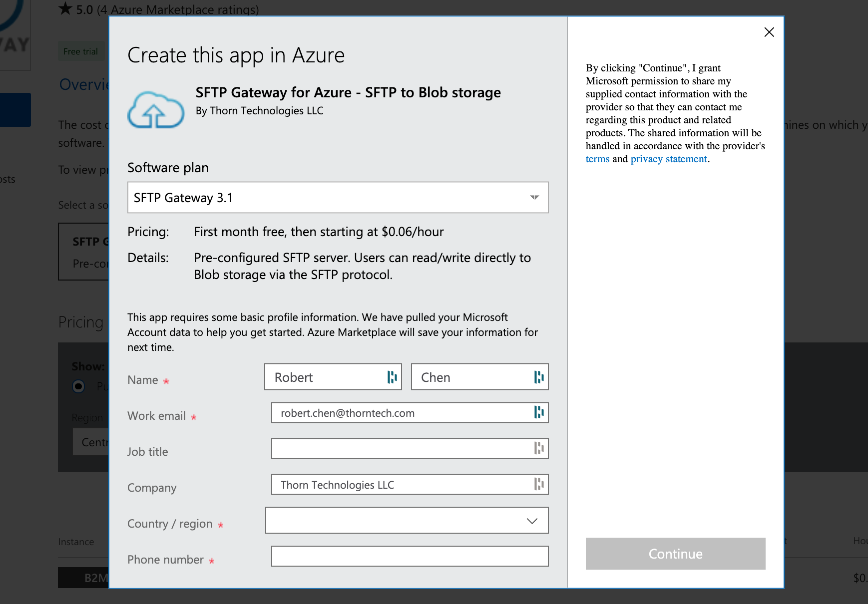Click autofill icon in Work email field
Screen dimensions: 868x604
coord(539,412)
